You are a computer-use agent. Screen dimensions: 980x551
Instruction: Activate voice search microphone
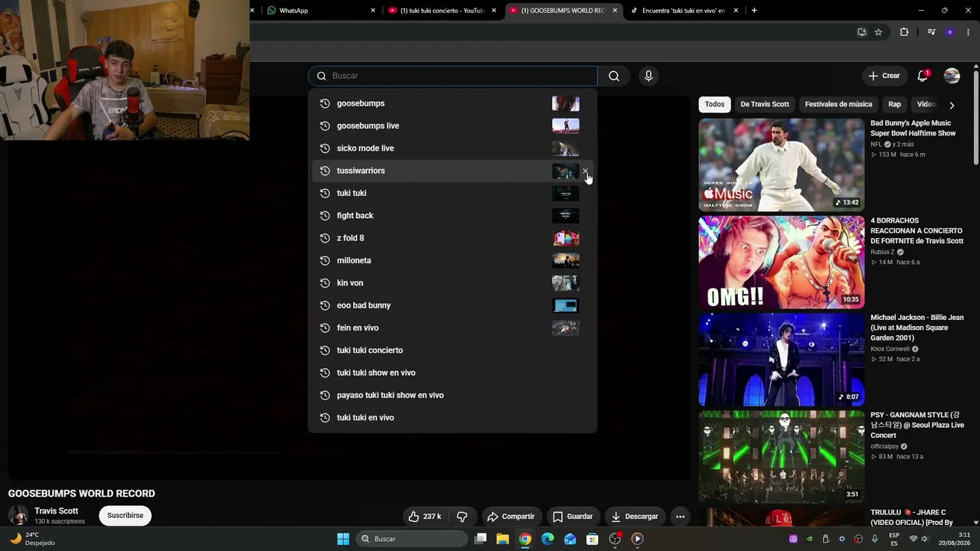648,76
